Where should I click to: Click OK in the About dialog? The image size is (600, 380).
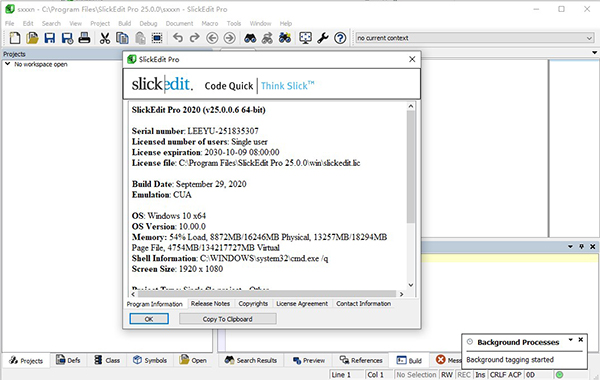tap(149, 319)
